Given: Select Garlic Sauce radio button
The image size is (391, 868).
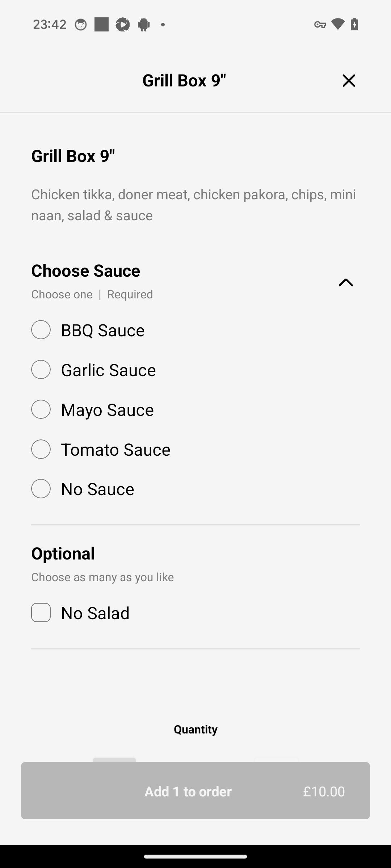Looking at the screenshot, I should click(41, 370).
